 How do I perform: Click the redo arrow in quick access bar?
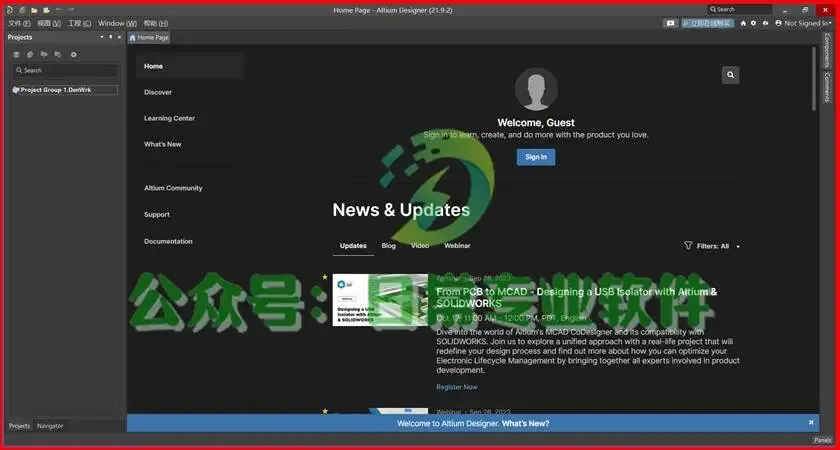point(71,10)
